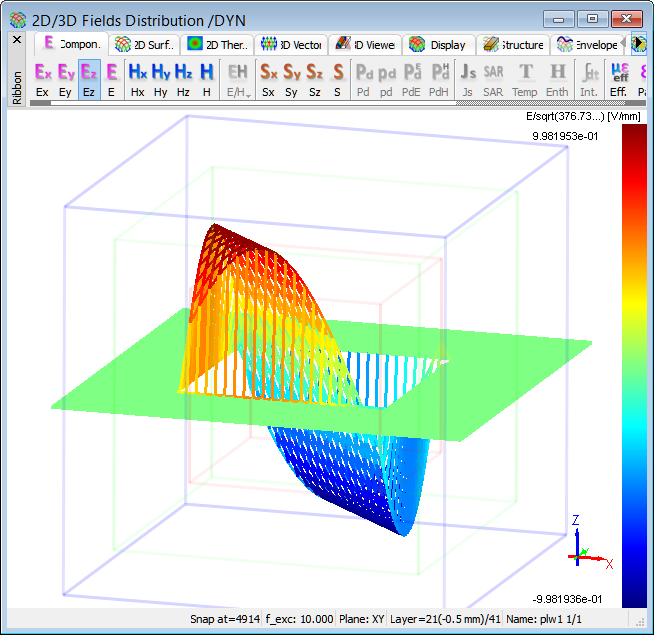Select the Ex field component icon
This screenshot has height=635, width=654.
[x=42, y=78]
